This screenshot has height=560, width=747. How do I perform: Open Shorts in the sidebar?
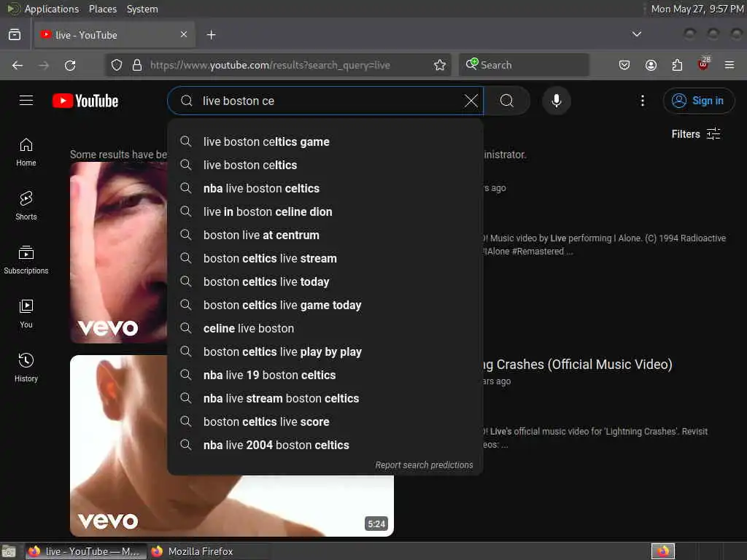(26, 206)
